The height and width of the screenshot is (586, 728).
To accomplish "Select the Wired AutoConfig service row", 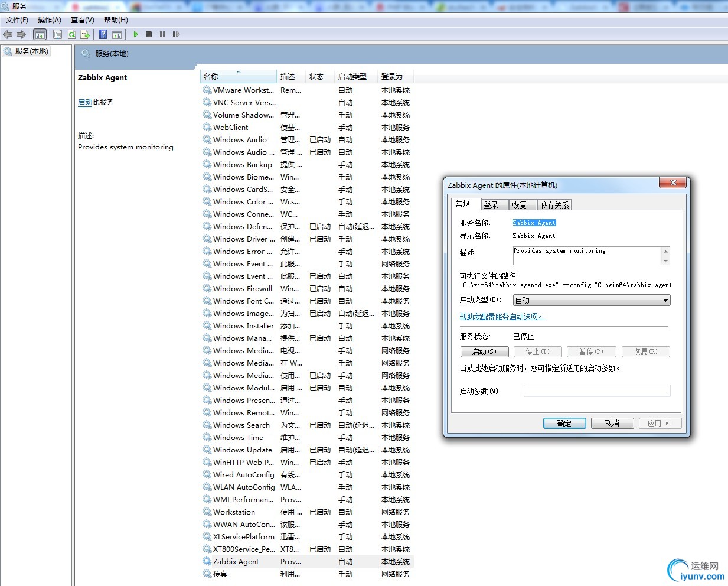I will (307, 474).
